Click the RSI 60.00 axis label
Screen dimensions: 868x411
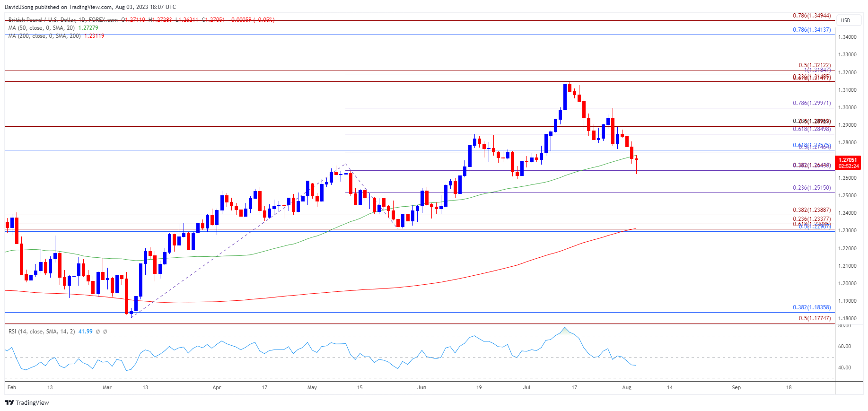[x=844, y=346]
